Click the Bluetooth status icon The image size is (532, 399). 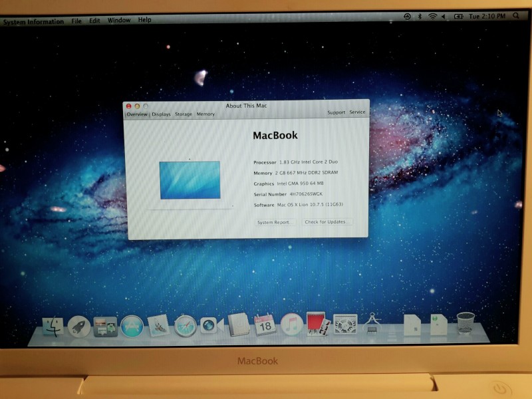(420, 16)
